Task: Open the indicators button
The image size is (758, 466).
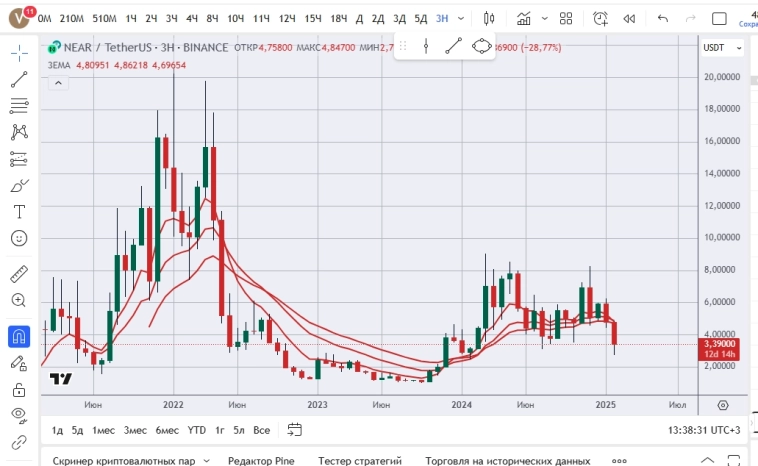Action: (524, 18)
